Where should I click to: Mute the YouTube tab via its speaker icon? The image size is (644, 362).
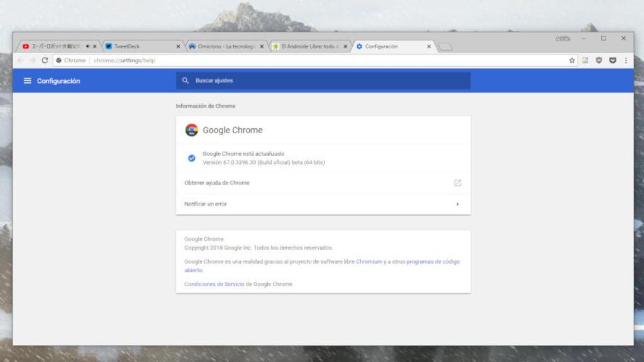88,45
